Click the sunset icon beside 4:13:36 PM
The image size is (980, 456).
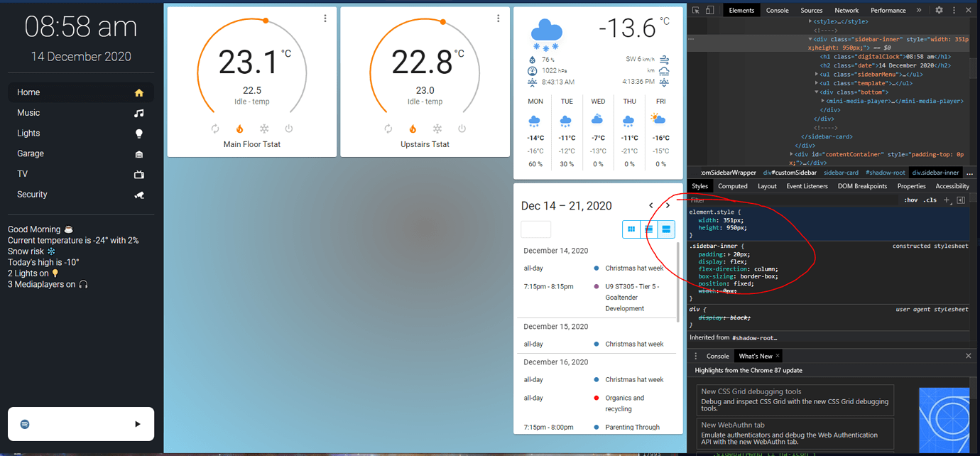[x=664, y=82]
